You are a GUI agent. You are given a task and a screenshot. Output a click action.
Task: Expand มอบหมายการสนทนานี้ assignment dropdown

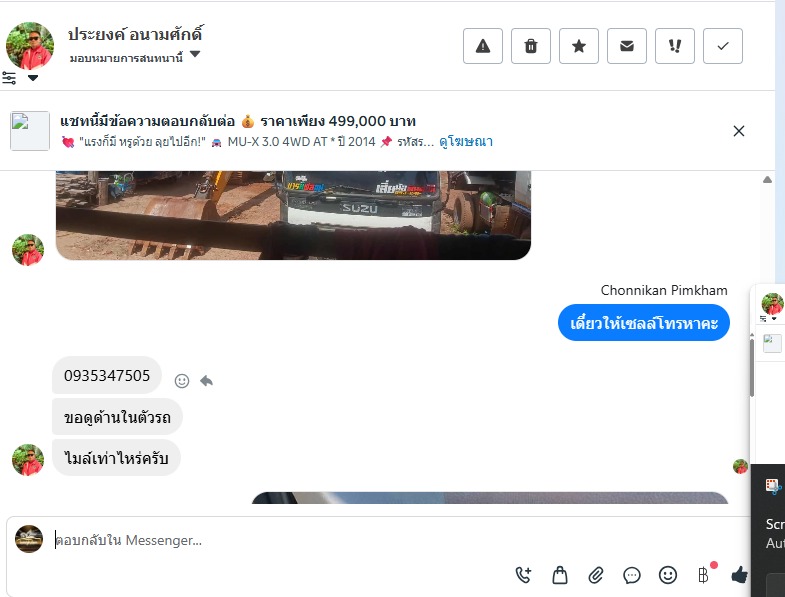(x=195, y=54)
